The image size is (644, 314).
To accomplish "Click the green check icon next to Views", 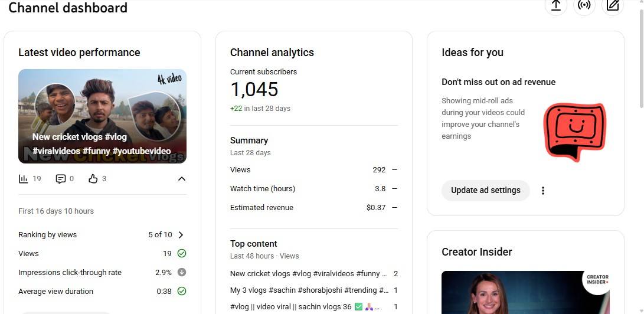I will [182, 254].
